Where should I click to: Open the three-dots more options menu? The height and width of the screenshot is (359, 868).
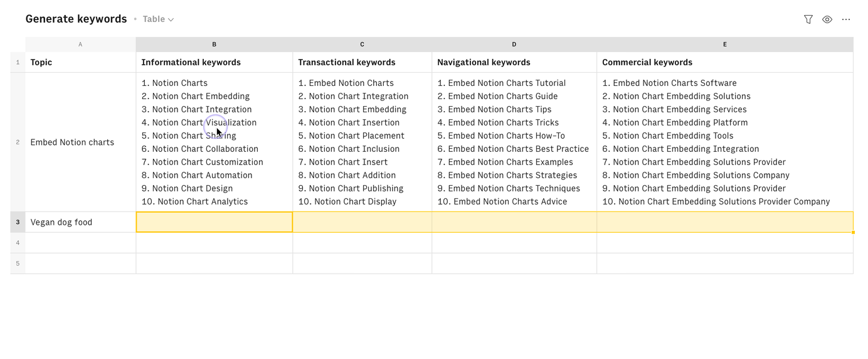click(x=846, y=19)
